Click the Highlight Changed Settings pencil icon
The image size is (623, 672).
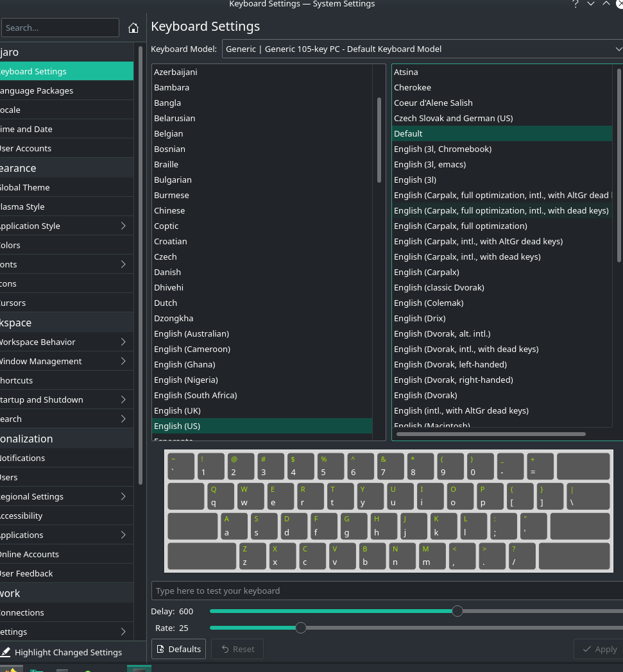click(x=6, y=652)
